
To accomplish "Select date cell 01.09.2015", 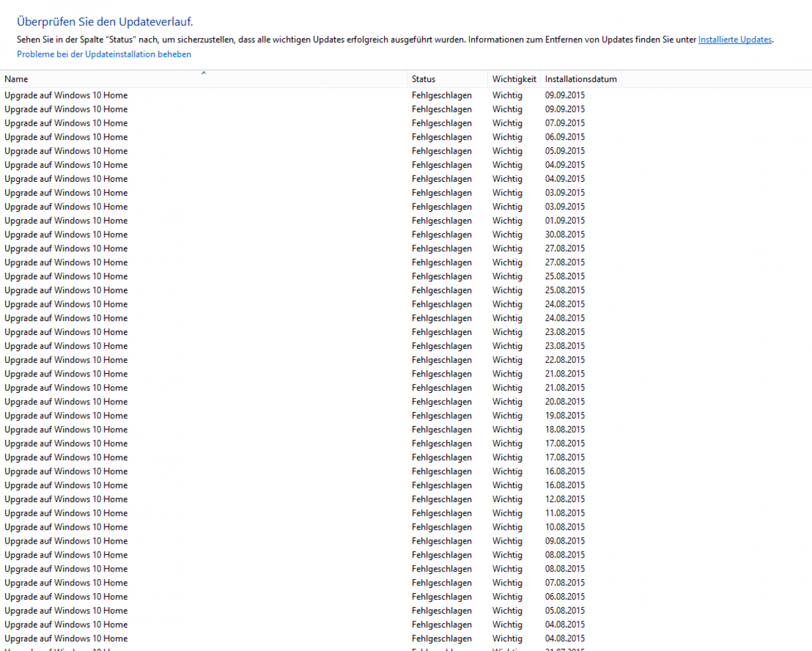I will (x=565, y=221).
